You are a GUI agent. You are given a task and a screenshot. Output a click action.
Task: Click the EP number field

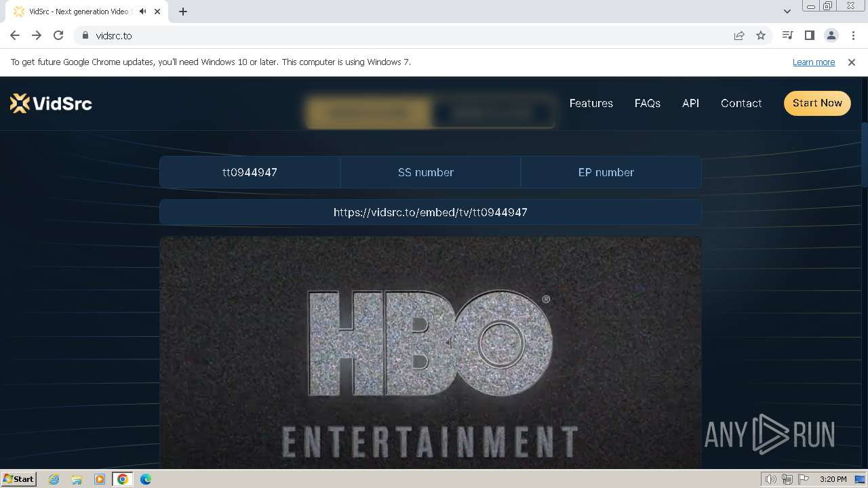click(610, 172)
